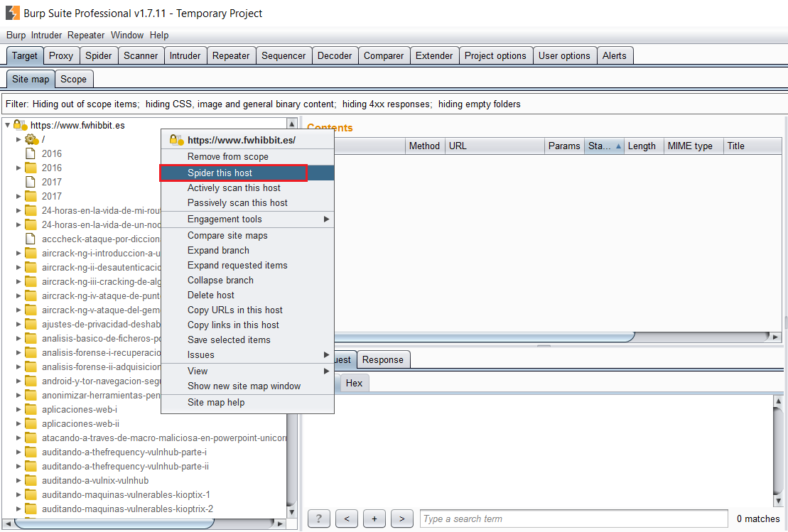The height and width of the screenshot is (532, 788).
Task: Click the lock icon beside www.fwhibbit.es root node
Action: pos(20,125)
